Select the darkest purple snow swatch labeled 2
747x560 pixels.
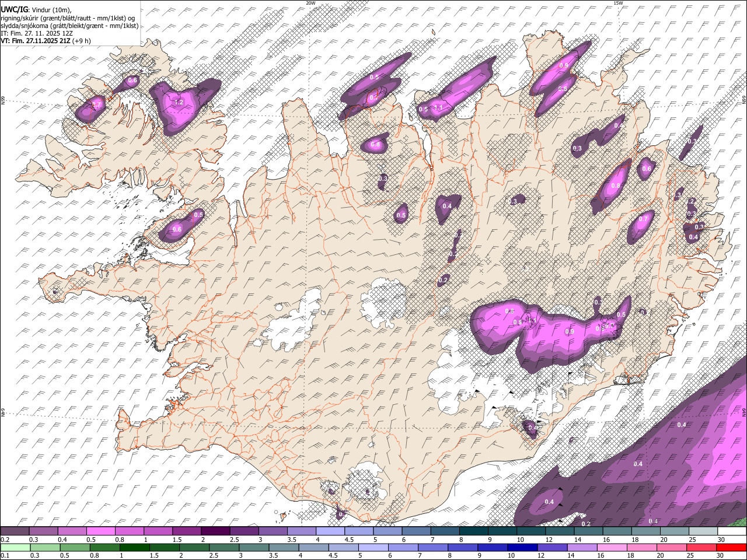[215, 531]
